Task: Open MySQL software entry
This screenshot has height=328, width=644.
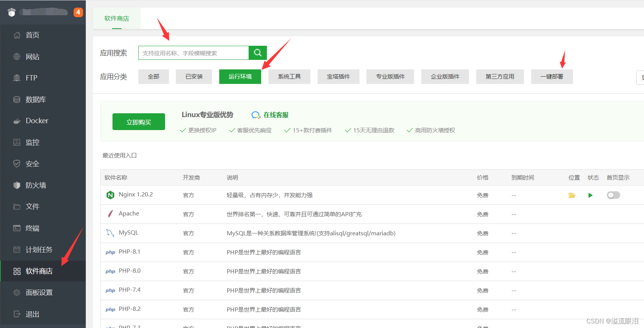Action: (x=128, y=233)
